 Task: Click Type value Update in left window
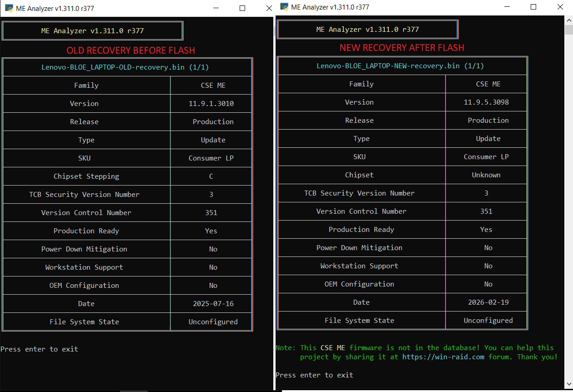tap(213, 140)
